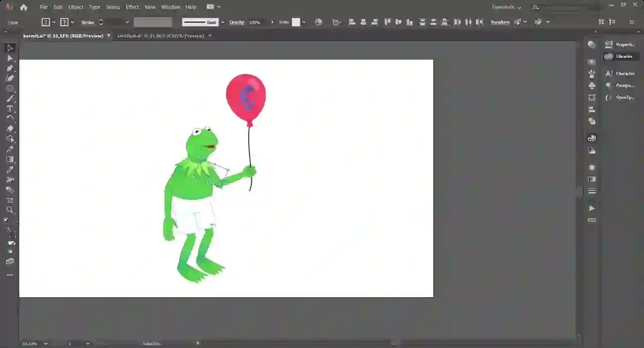Open the control bar panel menu icon

632,22
